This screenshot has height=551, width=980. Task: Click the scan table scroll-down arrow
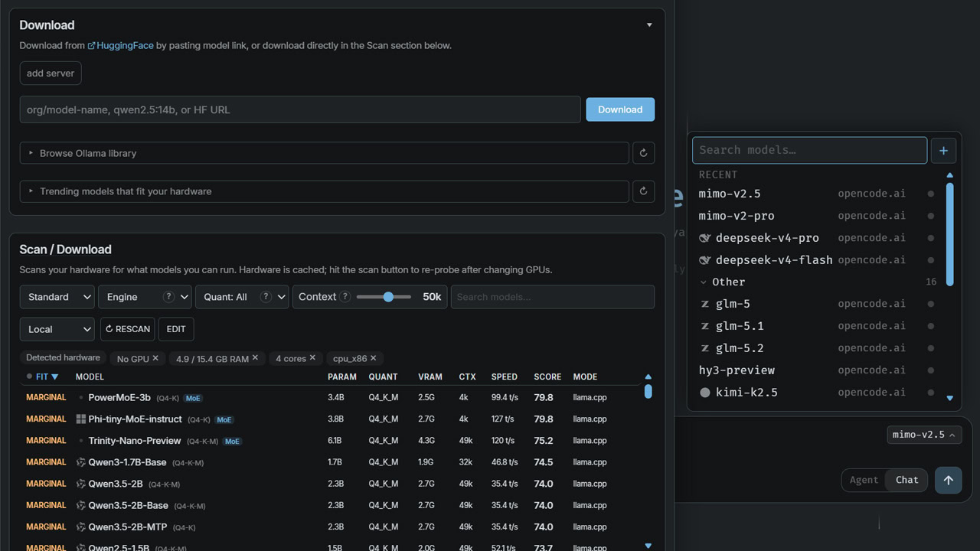click(648, 546)
